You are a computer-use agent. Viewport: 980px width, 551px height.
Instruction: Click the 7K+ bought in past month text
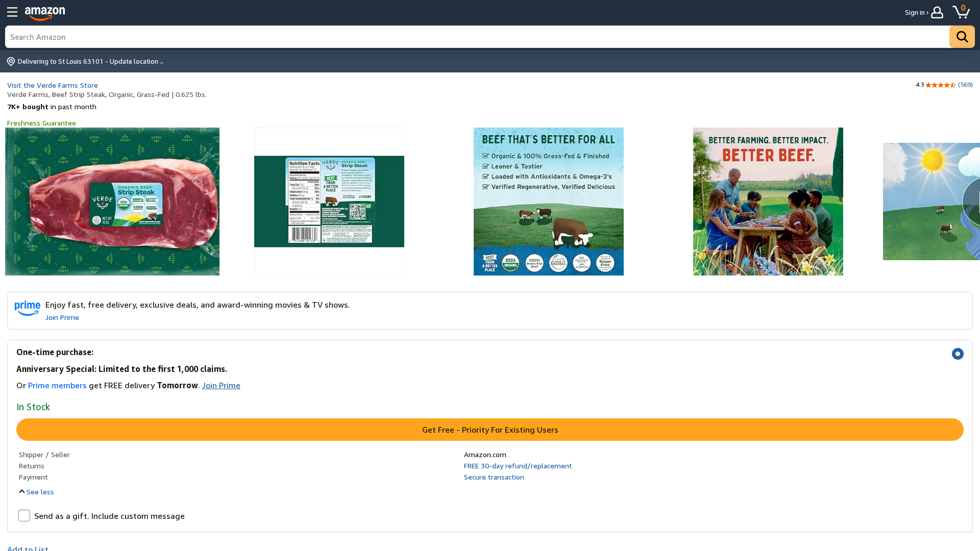52,107
